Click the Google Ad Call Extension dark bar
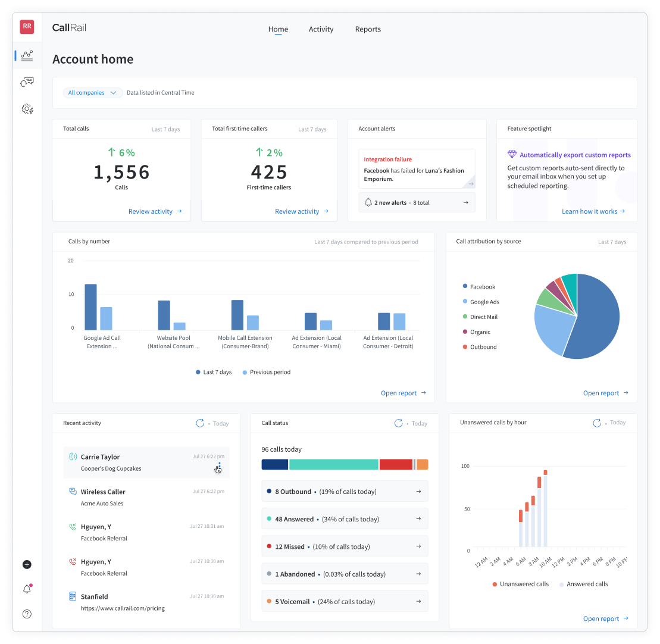The width and height of the screenshot is (660, 644). tap(90, 307)
